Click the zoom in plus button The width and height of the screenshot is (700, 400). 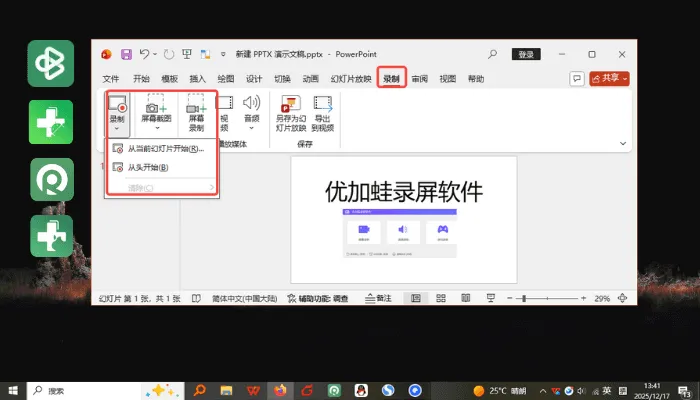[x=583, y=298]
